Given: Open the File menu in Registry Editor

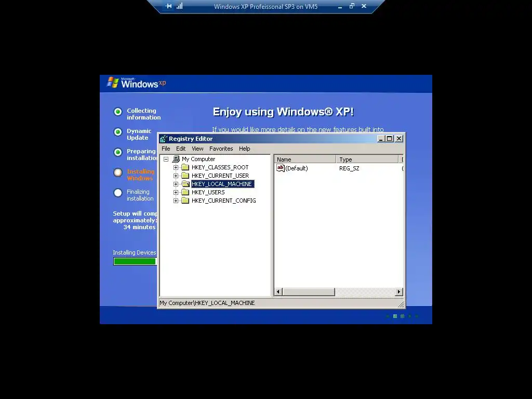Looking at the screenshot, I should [166, 149].
